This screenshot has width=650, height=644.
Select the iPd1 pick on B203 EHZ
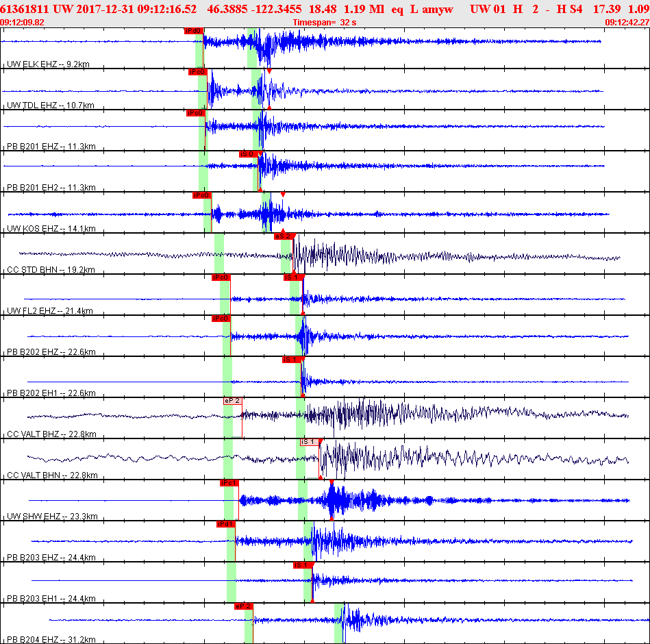(x=226, y=523)
